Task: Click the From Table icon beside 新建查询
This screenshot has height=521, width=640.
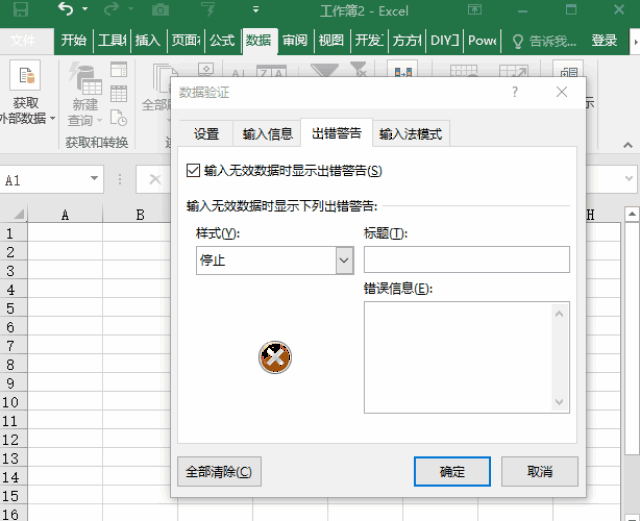Action: 119,94
